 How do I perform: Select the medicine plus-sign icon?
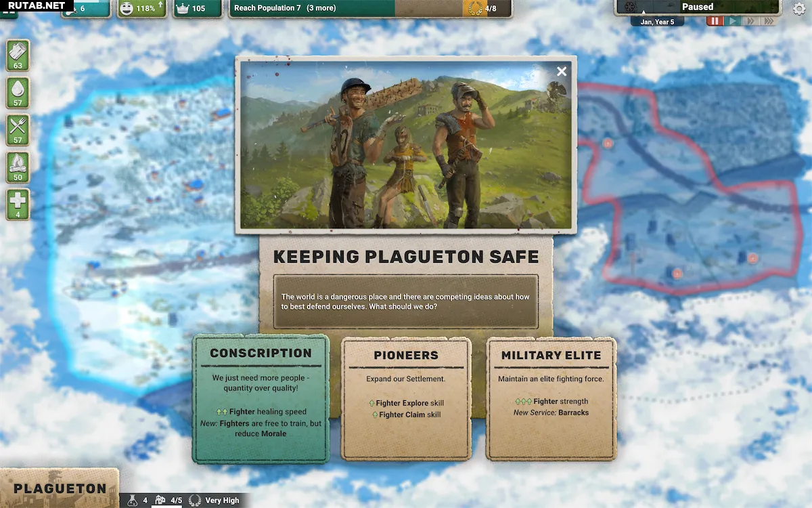[18, 205]
